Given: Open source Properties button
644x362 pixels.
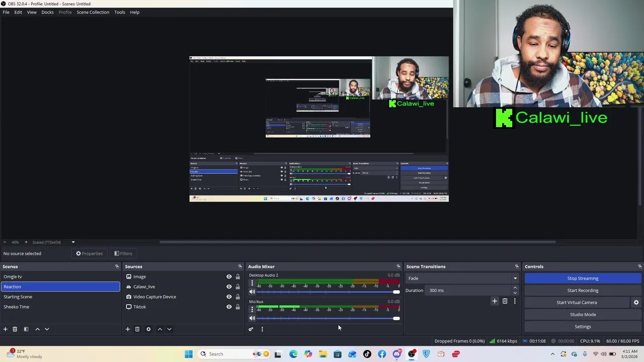Looking at the screenshot, I should point(89,254).
